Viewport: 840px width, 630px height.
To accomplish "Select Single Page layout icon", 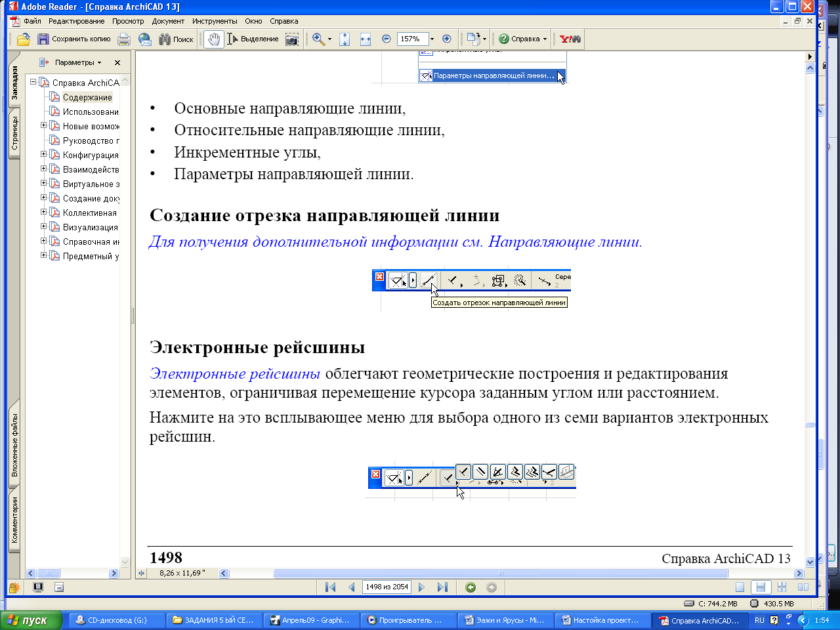I will 740,587.
